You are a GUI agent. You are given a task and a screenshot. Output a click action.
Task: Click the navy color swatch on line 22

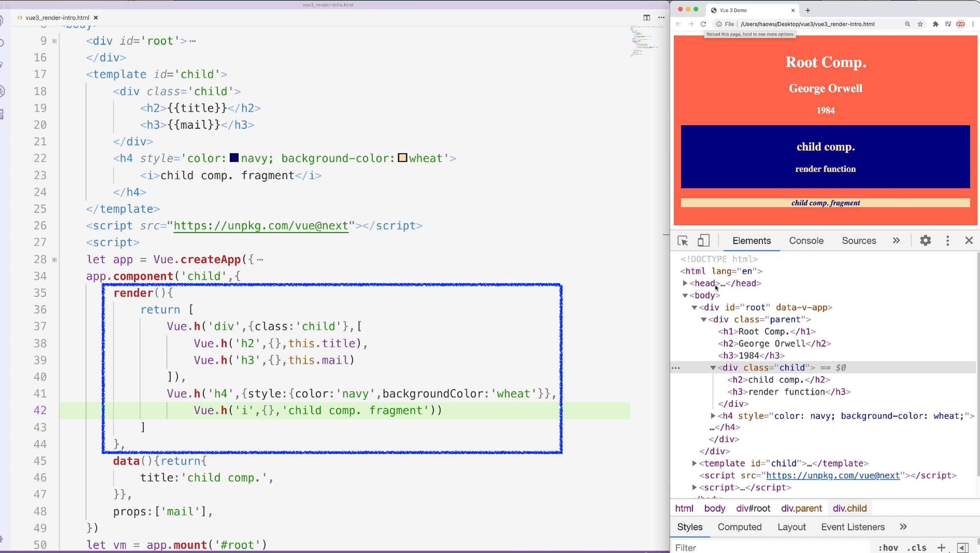pos(234,158)
